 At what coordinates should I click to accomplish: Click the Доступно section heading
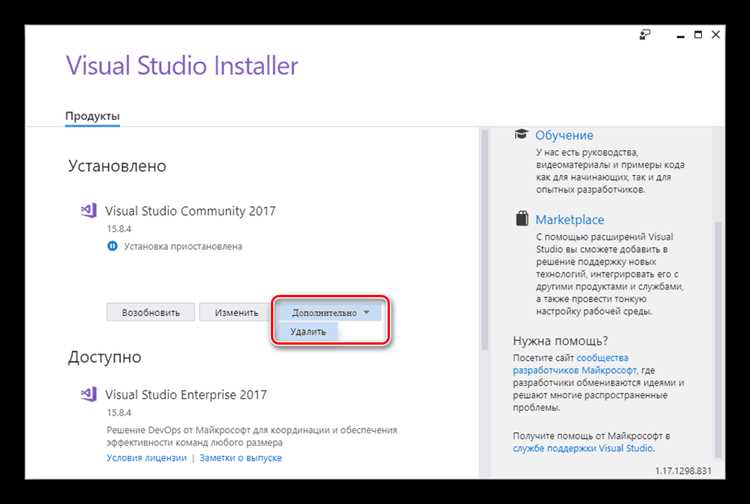pyautogui.click(x=105, y=357)
